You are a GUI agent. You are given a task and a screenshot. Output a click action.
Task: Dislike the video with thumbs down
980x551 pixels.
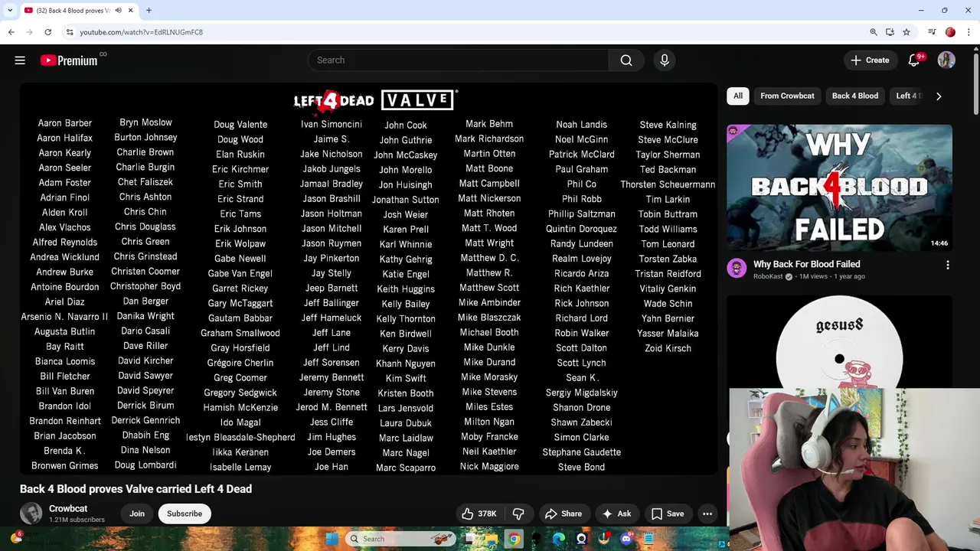[519, 514]
